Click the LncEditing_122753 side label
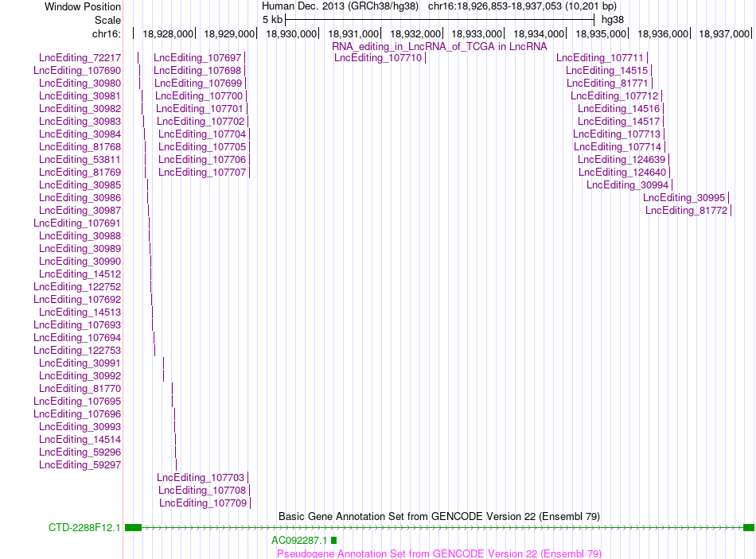 [x=77, y=351]
